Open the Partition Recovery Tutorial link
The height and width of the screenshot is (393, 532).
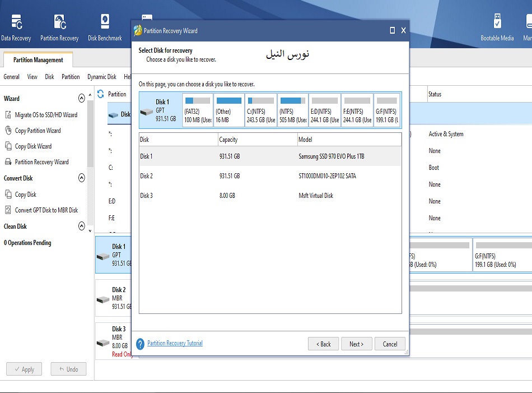point(175,343)
